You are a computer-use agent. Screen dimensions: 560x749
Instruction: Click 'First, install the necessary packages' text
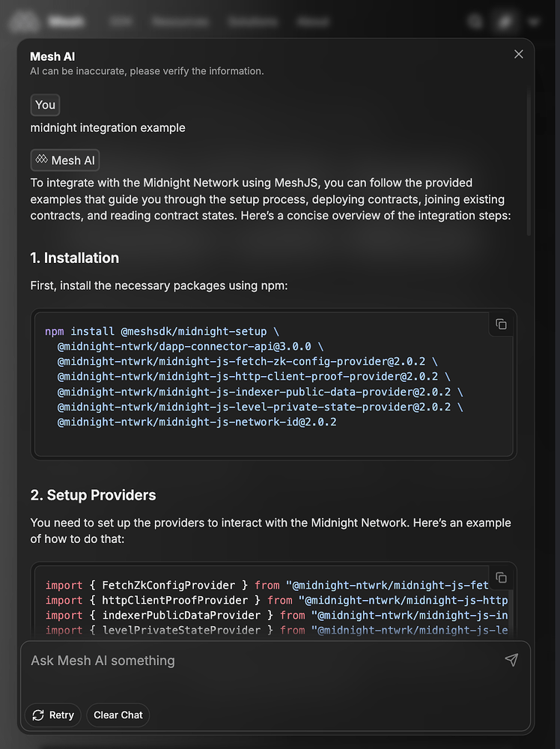pos(159,285)
